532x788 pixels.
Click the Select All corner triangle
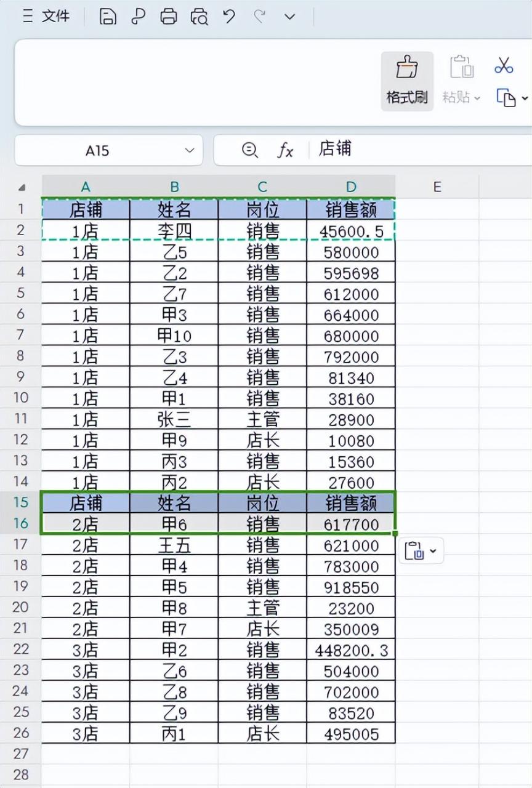22,187
